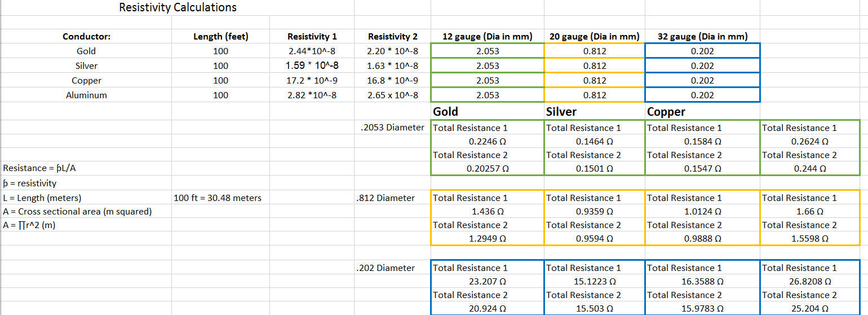Click the .202 Diameter label cell
Viewport: 868px width, 315px height.
(386, 268)
